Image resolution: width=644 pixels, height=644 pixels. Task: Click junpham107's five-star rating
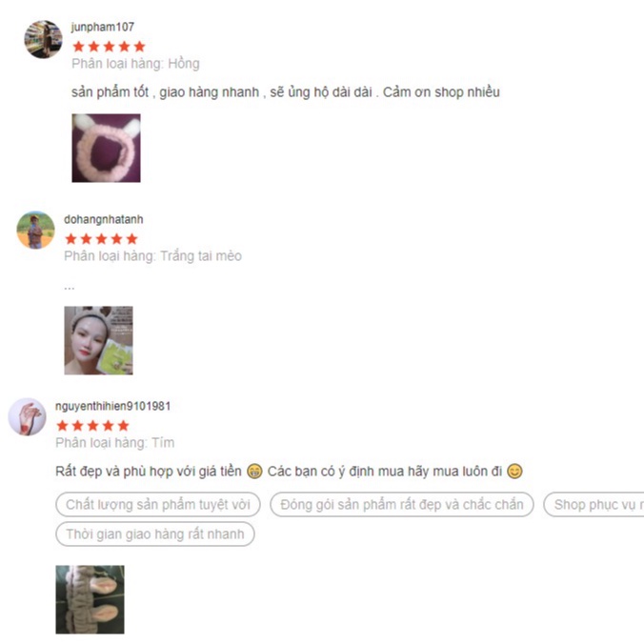pyautogui.click(x=109, y=47)
